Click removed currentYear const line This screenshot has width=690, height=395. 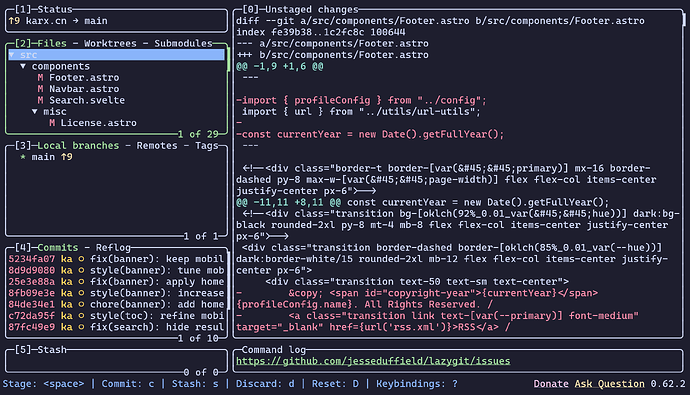pyautogui.click(x=370, y=135)
